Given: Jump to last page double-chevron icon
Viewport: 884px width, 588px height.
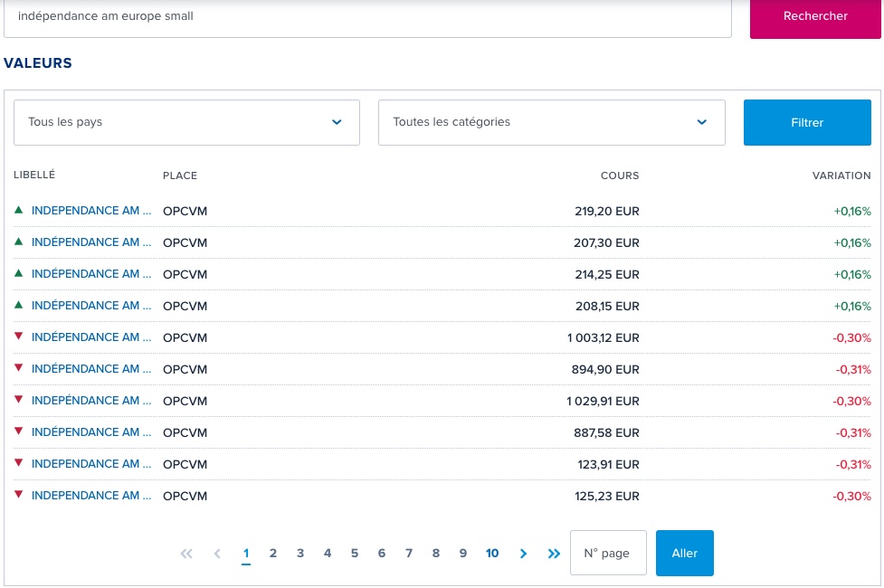Looking at the screenshot, I should pyautogui.click(x=554, y=554).
